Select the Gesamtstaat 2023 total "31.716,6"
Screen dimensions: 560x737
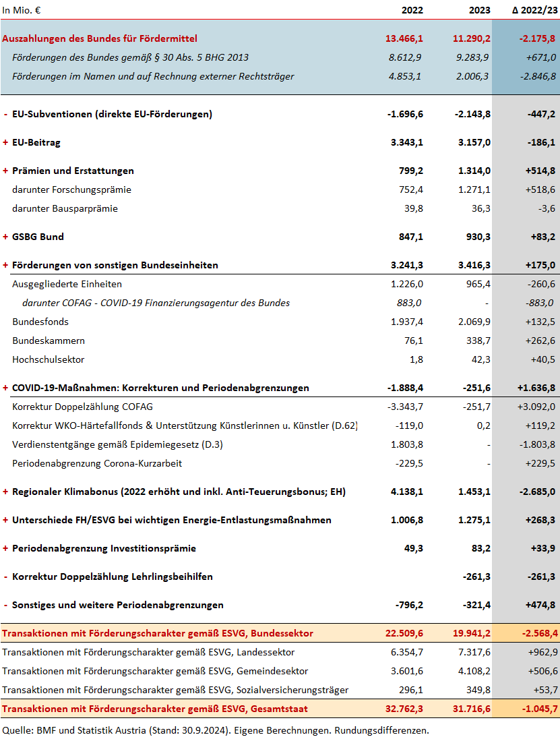tap(472, 709)
